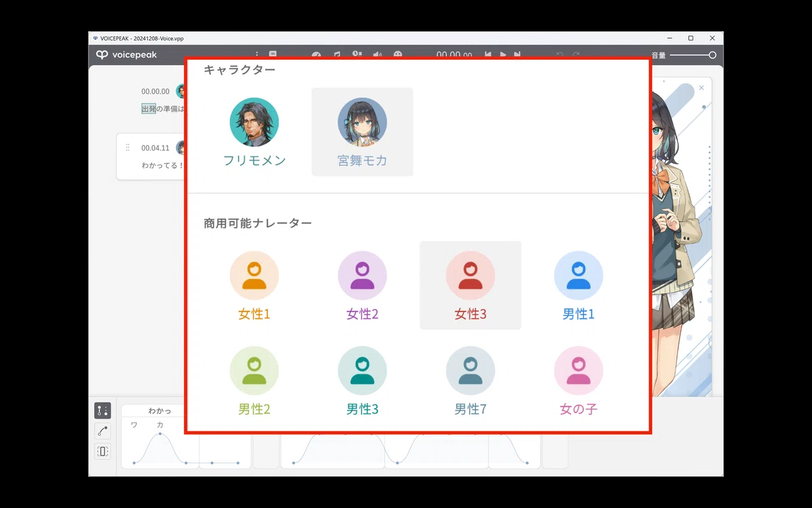Choose the 男性3 narrator

[x=362, y=381]
